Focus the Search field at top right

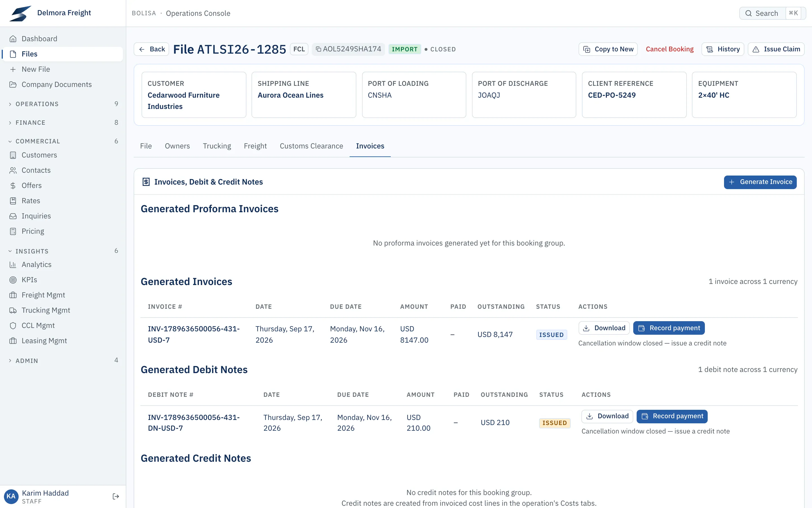pyautogui.click(x=773, y=13)
